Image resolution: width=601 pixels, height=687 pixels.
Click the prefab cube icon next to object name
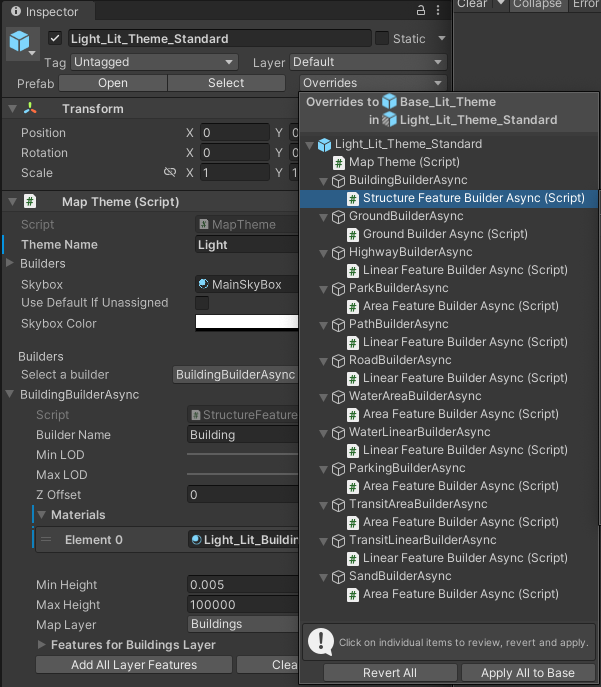20,41
